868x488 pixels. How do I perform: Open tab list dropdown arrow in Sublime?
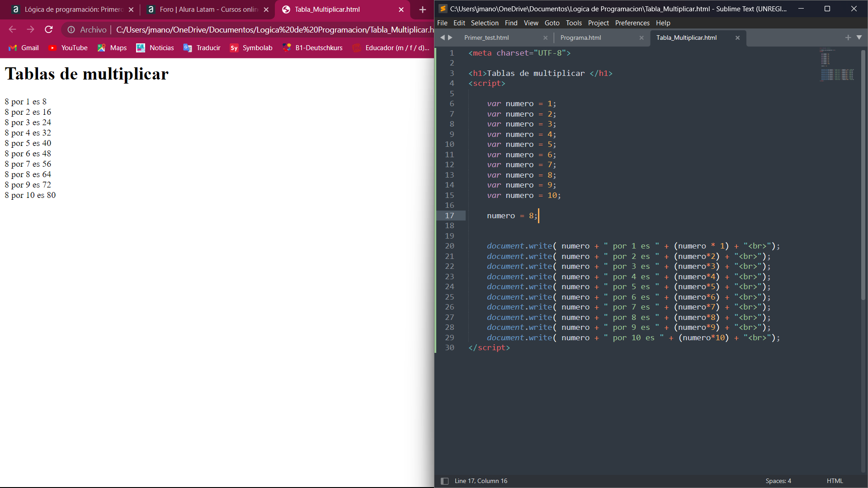pyautogui.click(x=859, y=38)
